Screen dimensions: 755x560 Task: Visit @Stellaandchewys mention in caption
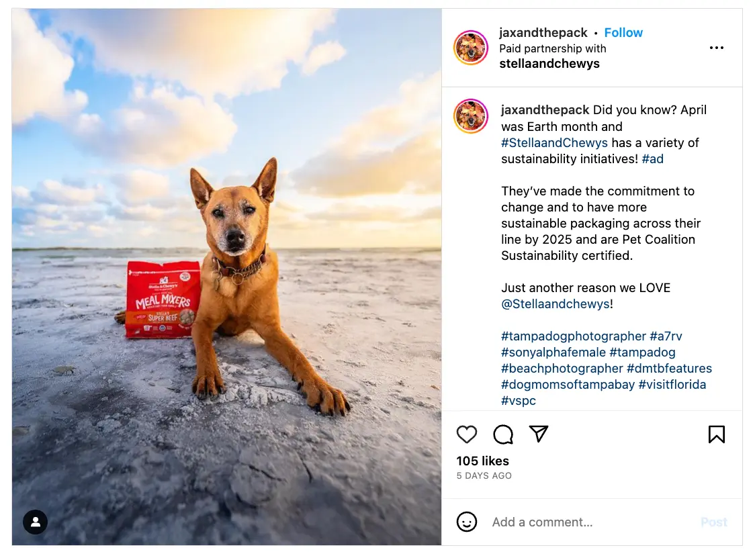[556, 304]
